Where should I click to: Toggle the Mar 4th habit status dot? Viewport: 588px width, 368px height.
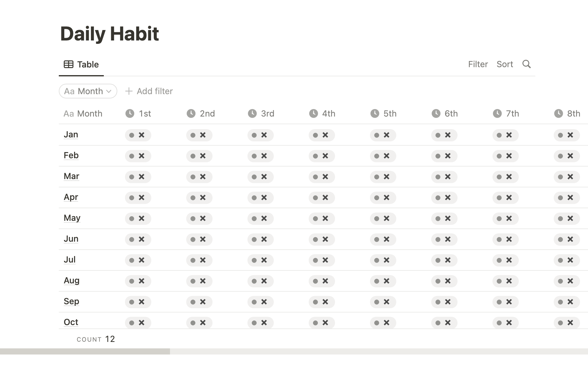pos(315,176)
